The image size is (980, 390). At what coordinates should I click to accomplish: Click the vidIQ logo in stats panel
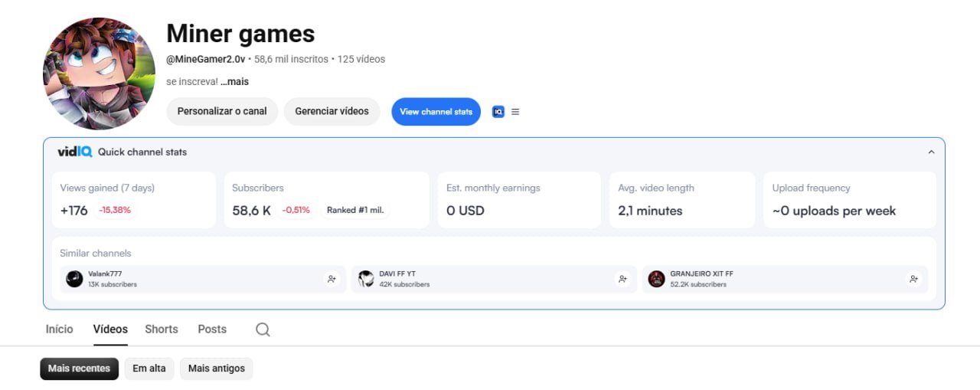pos(75,152)
